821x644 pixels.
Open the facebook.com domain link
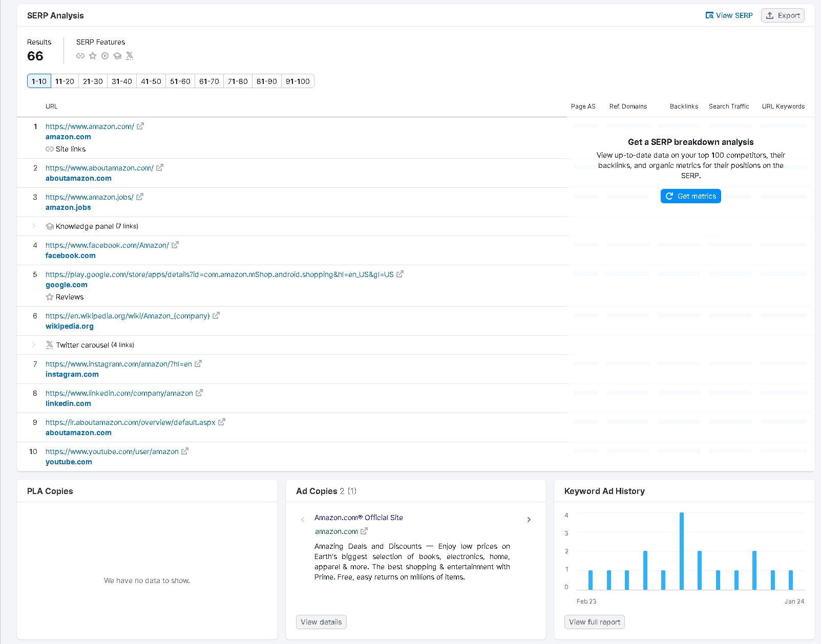[70, 255]
